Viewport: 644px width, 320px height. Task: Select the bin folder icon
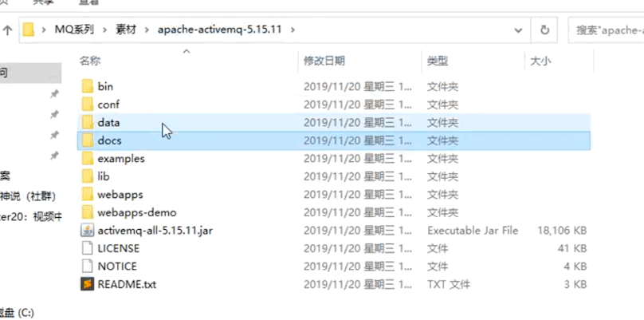pos(87,87)
